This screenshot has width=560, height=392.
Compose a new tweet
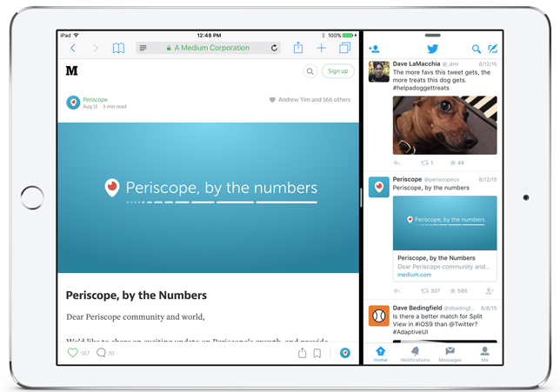coord(493,49)
